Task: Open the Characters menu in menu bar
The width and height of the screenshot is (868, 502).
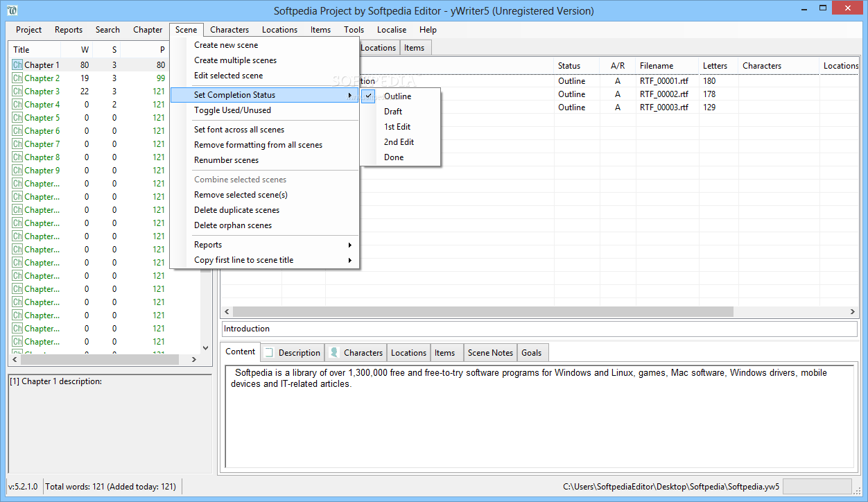Action: (x=229, y=30)
